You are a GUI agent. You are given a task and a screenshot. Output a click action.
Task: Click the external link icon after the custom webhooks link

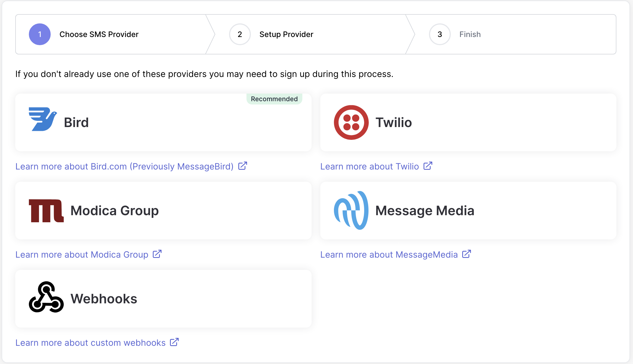click(174, 342)
